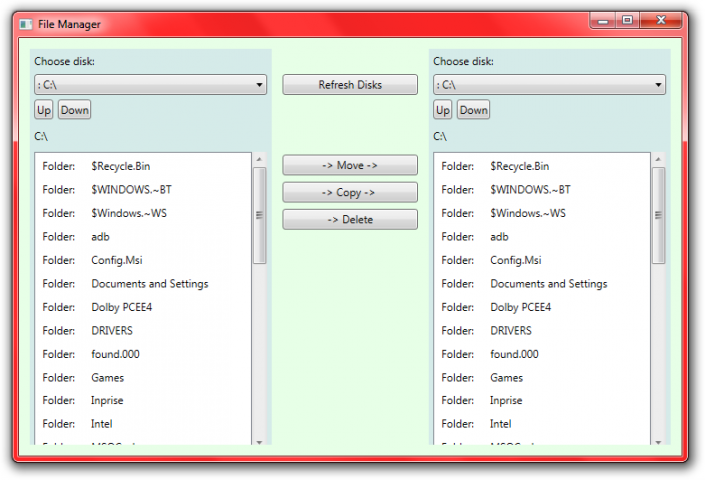Viewport: 705px width, 480px height.
Task: Select Intel folder in left list
Action: coord(143,424)
